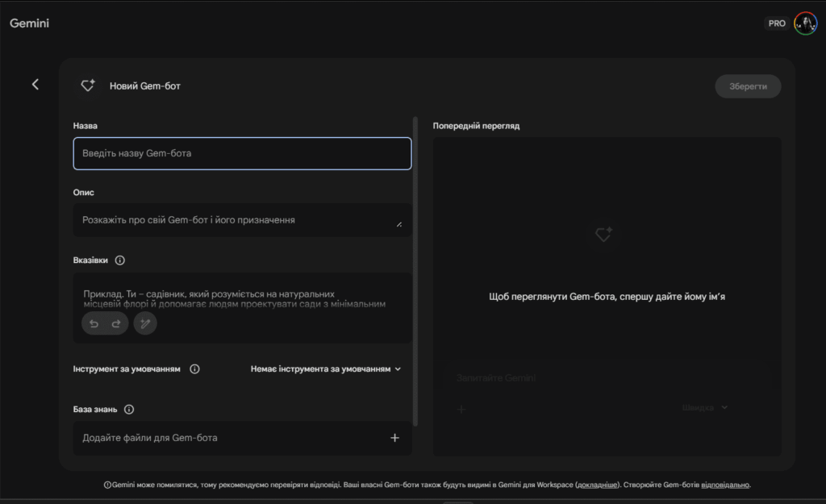Click the Додайте файли для Gem-бота field
Screen dimensions: 826x504
242,438
